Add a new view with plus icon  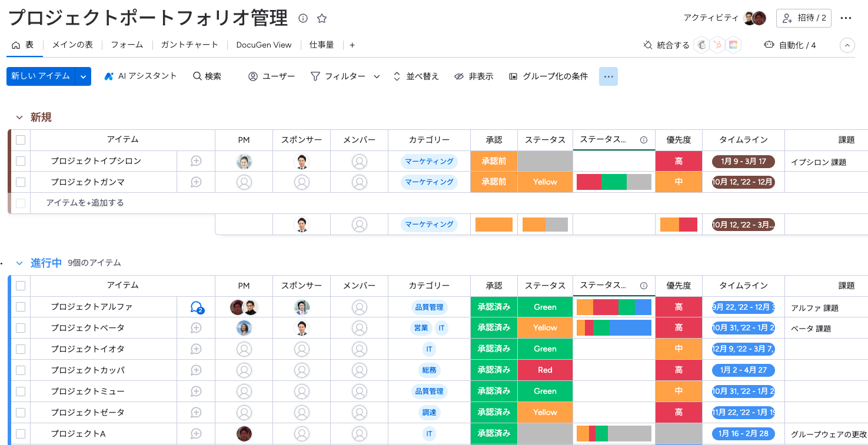352,45
